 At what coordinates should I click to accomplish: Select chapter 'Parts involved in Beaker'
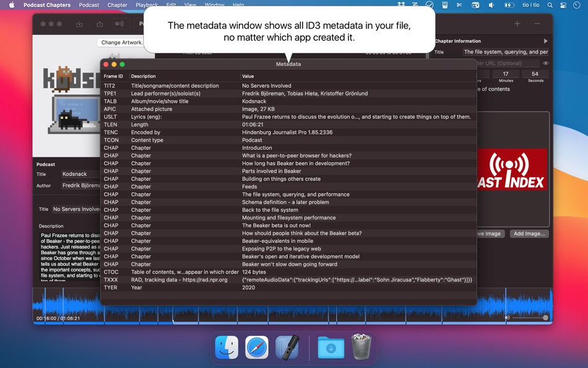pos(288,171)
